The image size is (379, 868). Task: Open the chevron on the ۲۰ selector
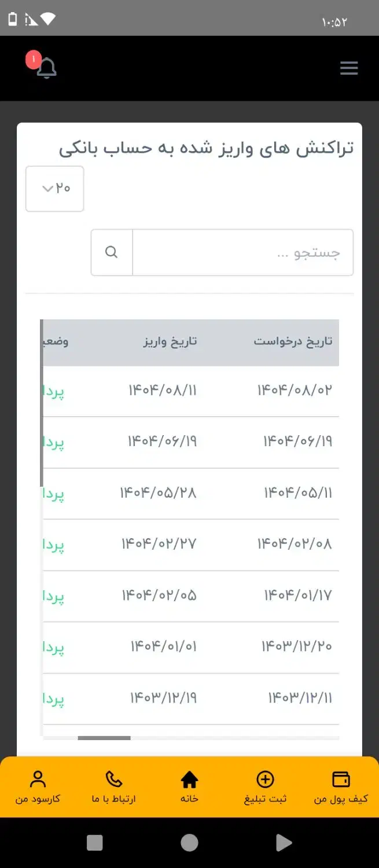pyautogui.click(x=47, y=189)
